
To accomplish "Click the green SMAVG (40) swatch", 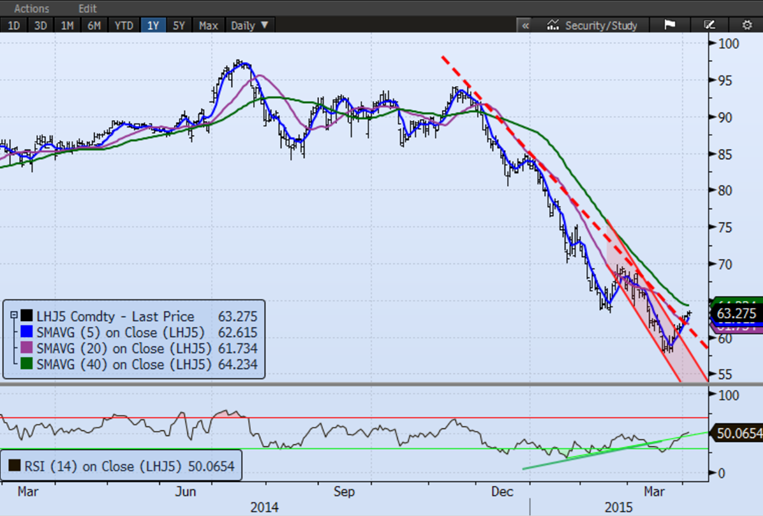I will 27,365.
